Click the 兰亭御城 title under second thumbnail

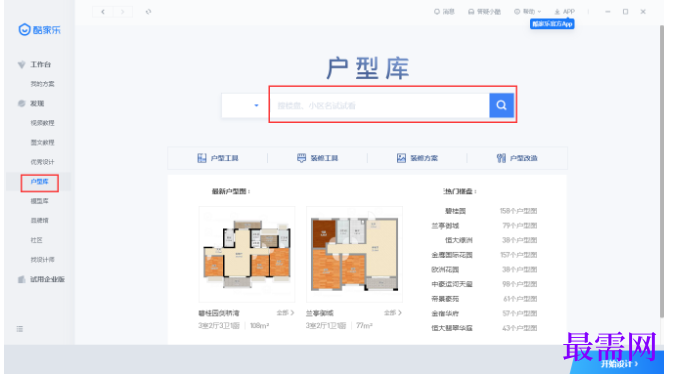(319, 313)
